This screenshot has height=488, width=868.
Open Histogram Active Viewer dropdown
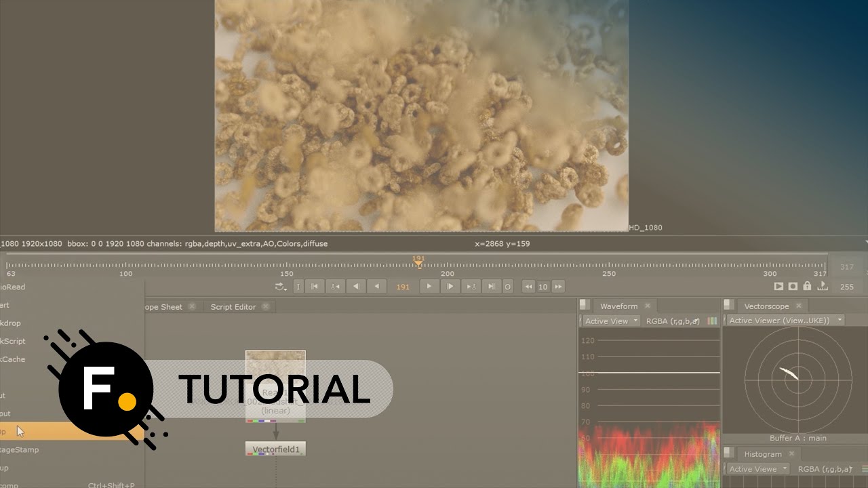click(x=757, y=468)
